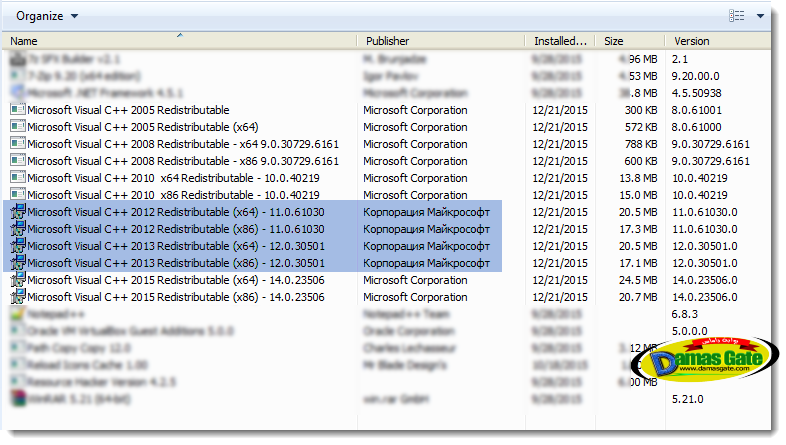Click size cell 17.3 MB
786x445 pixels.
638,229
